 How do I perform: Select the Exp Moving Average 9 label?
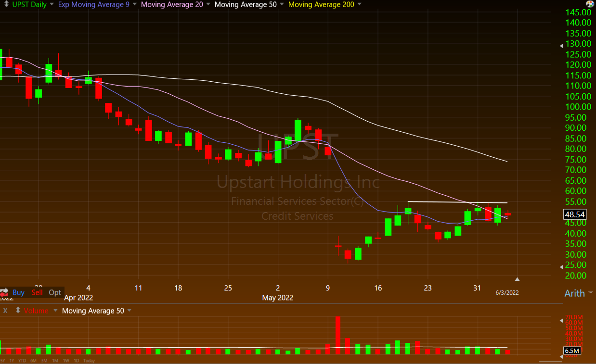(93, 4)
